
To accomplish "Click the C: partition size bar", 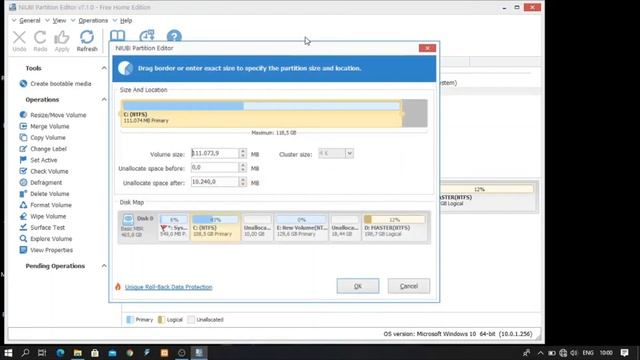I will (261, 113).
